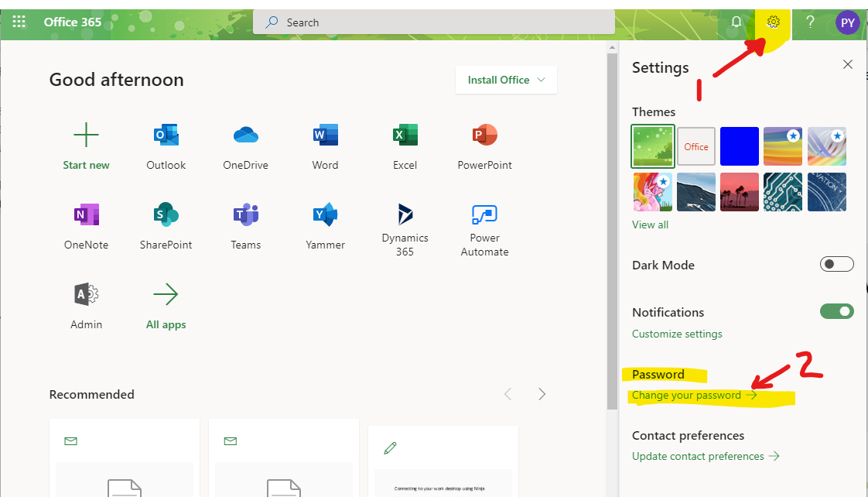The width and height of the screenshot is (868, 497).
Task: Choose the dark blueprint theme
Action: pos(826,192)
